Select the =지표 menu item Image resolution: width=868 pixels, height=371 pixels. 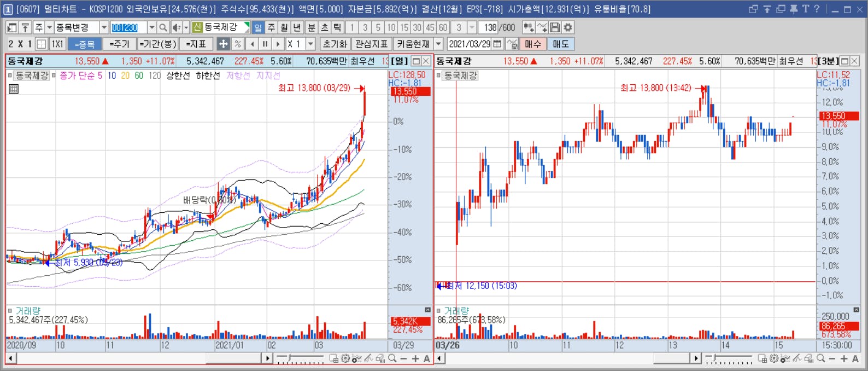click(x=196, y=44)
